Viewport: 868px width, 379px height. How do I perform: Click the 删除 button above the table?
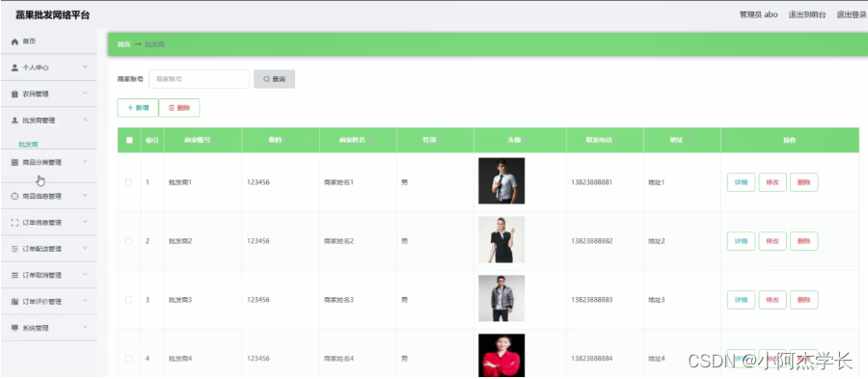pyautogui.click(x=179, y=108)
